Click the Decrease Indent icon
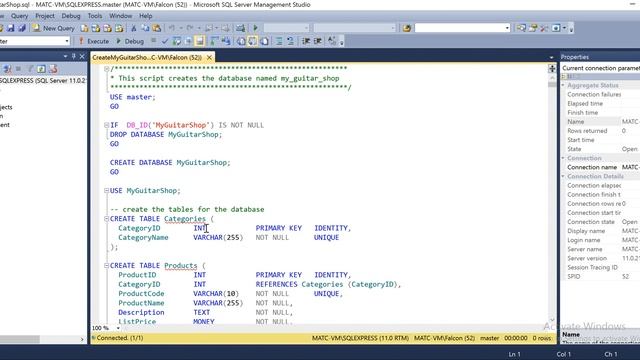The height and width of the screenshot is (360, 640). click(306, 41)
